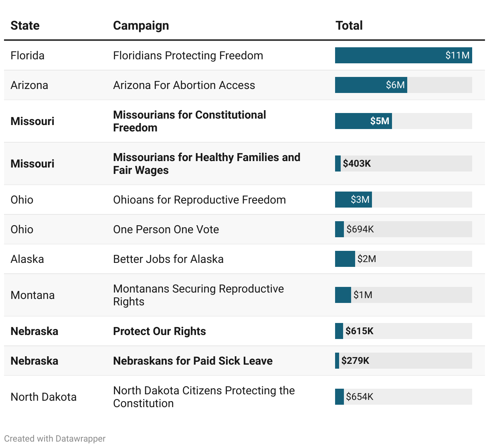This screenshot has height=448, width=489.
Task: Click the Campaign column header
Action: [141, 26]
